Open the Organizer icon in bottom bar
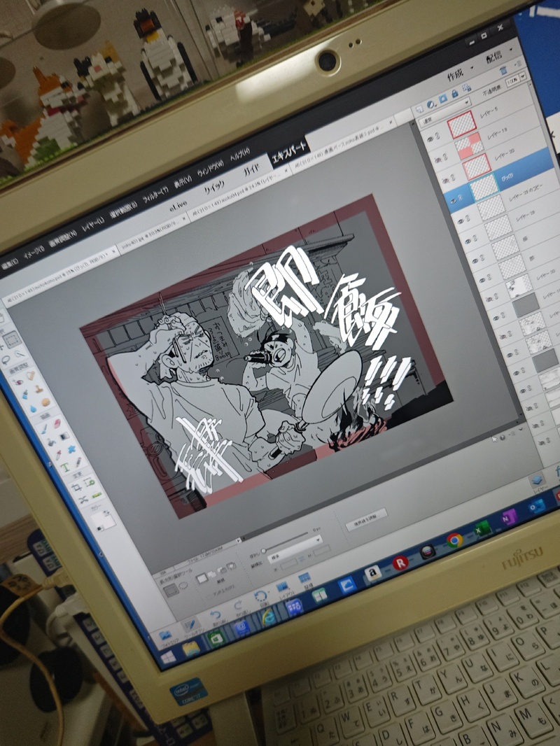The width and height of the screenshot is (560, 746). [304, 579]
